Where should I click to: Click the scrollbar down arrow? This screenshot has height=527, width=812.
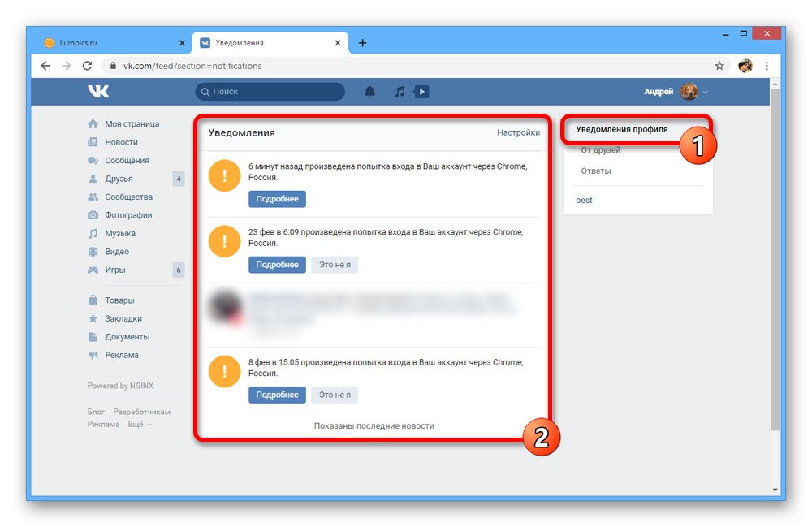[x=775, y=490]
